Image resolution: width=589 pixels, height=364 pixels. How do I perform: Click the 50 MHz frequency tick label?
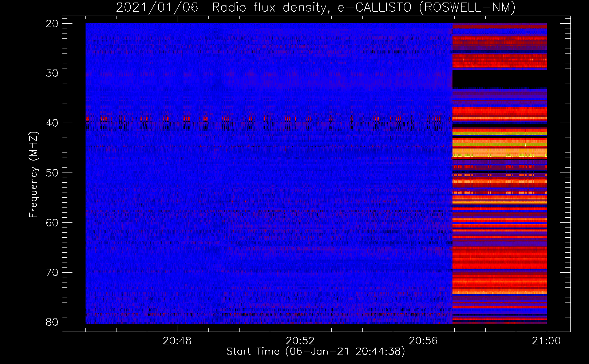click(52, 173)
